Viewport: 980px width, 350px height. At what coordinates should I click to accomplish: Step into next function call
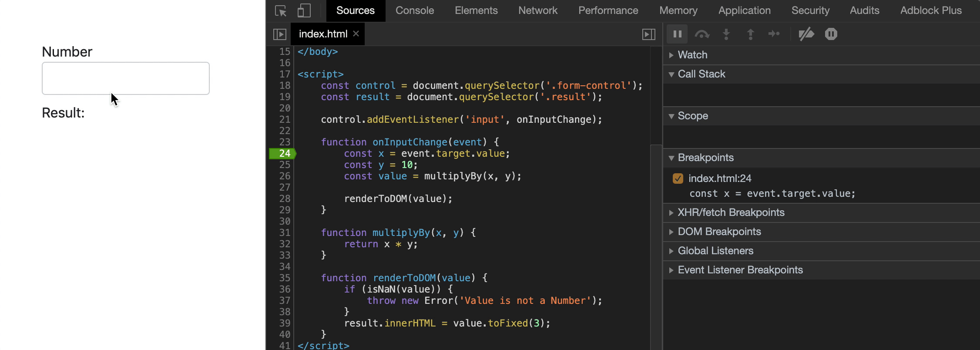pos(726,34)
